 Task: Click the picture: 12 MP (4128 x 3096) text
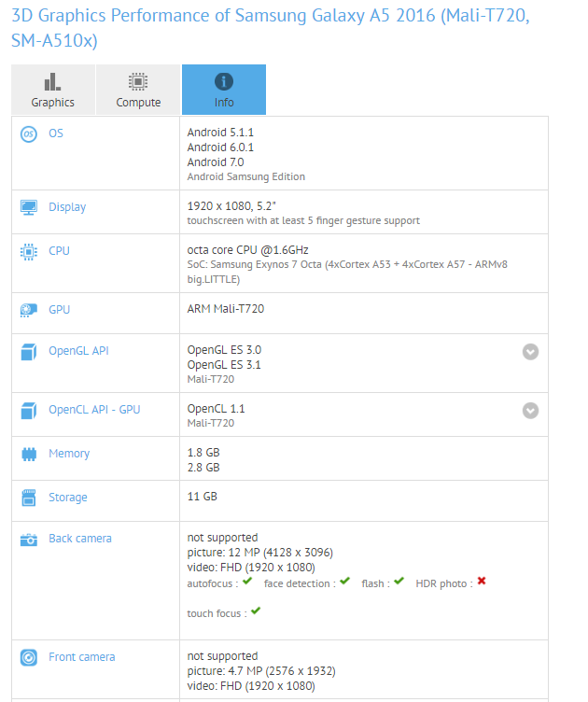(260, 553)
